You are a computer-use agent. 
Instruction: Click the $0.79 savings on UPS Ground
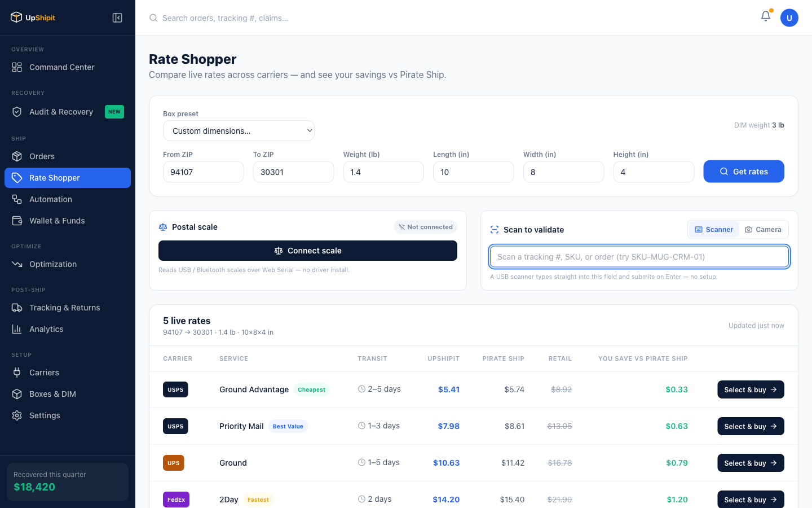click(x=677, y=463)
